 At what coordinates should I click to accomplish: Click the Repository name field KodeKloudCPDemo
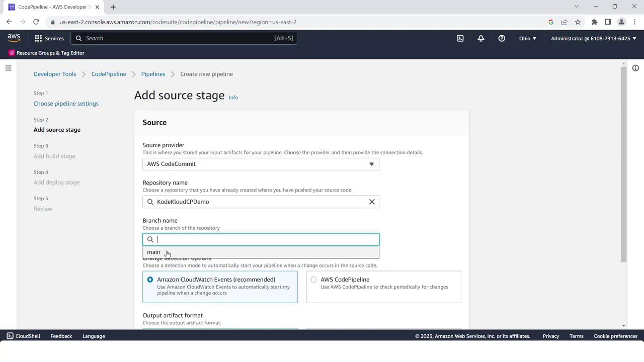[261, 202]
